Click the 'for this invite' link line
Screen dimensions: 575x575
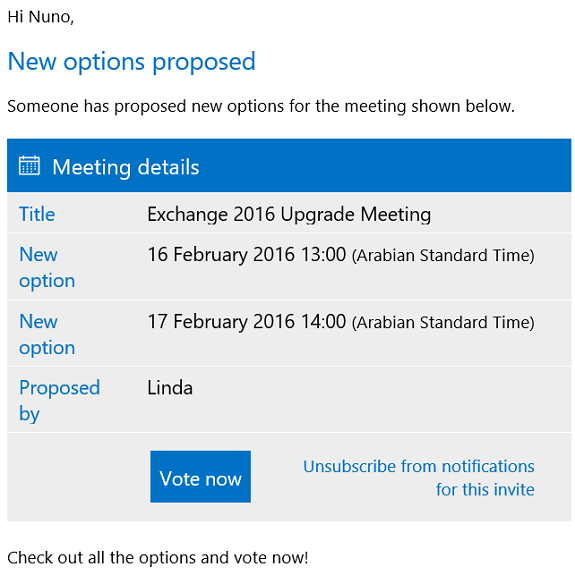click(485, 490)
